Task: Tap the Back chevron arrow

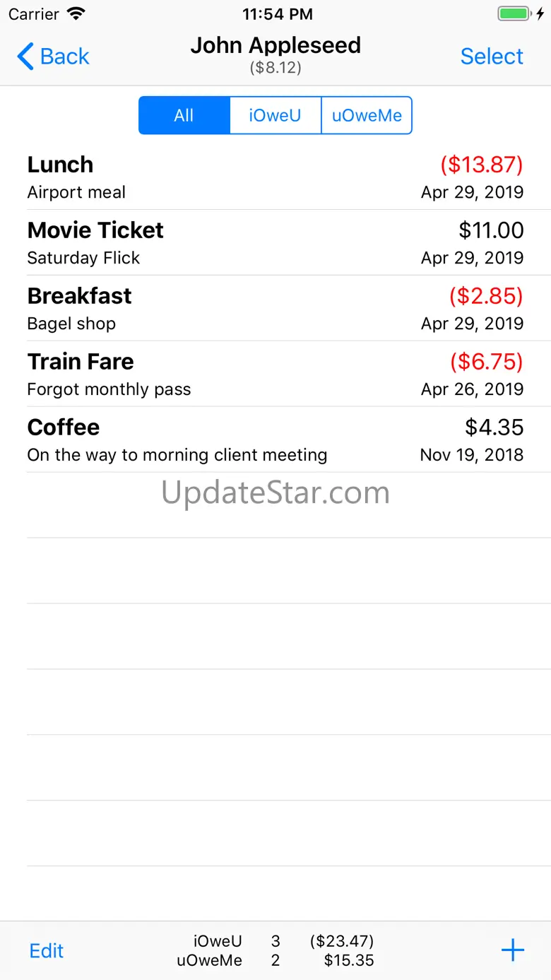Action: pyautogui.click(x=25, y=57)
